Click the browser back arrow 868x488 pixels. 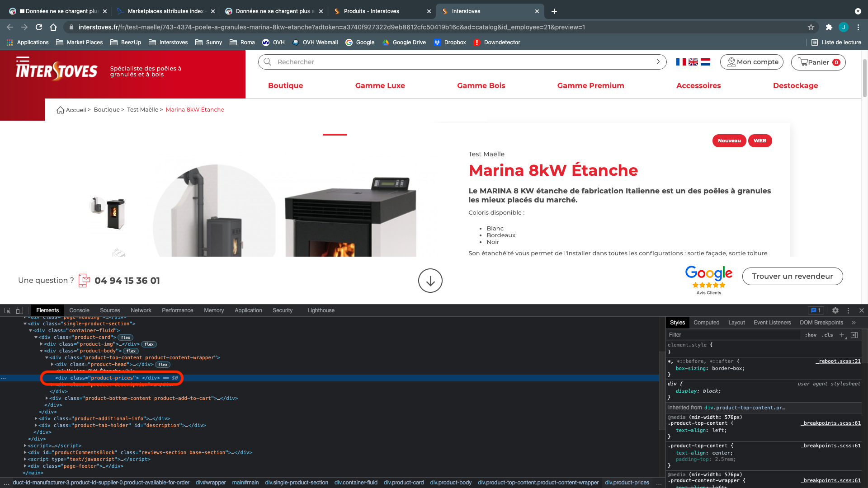tap(10, 27)
